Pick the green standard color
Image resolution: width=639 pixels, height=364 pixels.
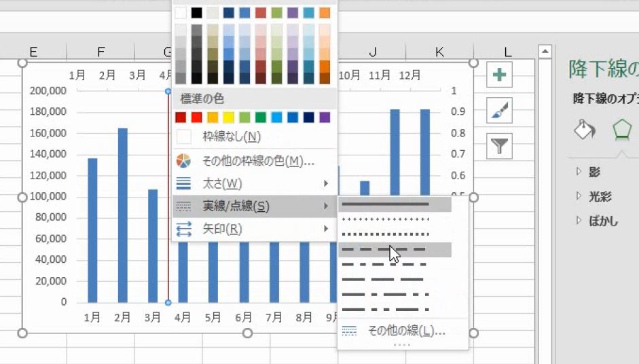coord(260,117)
